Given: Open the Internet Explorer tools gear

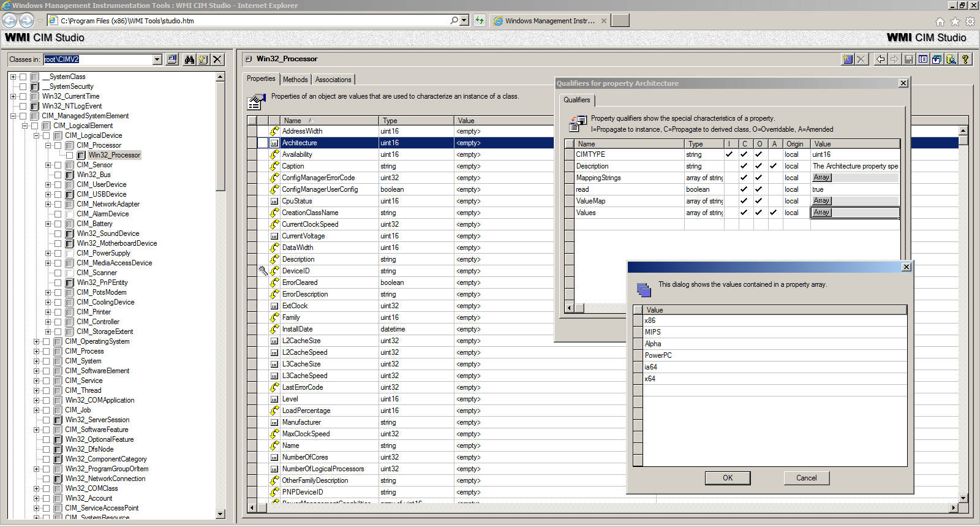Looking at the screenshot, I should [x=970, y=21].
